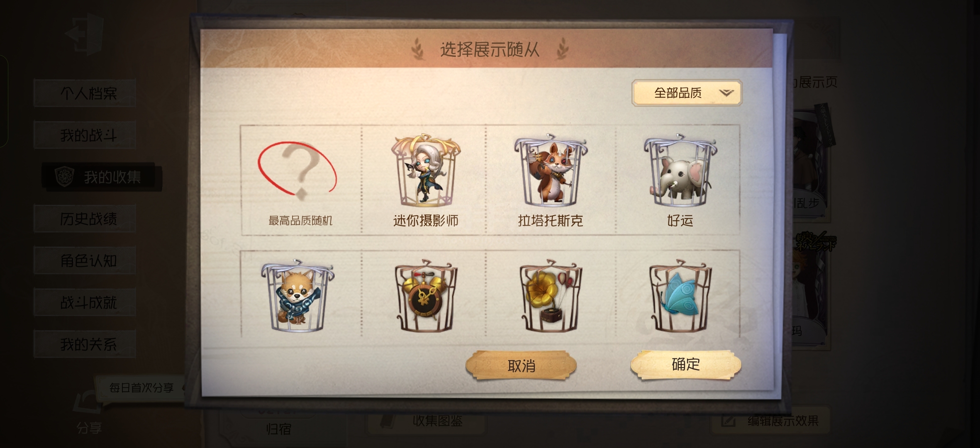Screen dimensions: 980x448
Task: Pick the golden gramophone pet
Action: [550, 296]
